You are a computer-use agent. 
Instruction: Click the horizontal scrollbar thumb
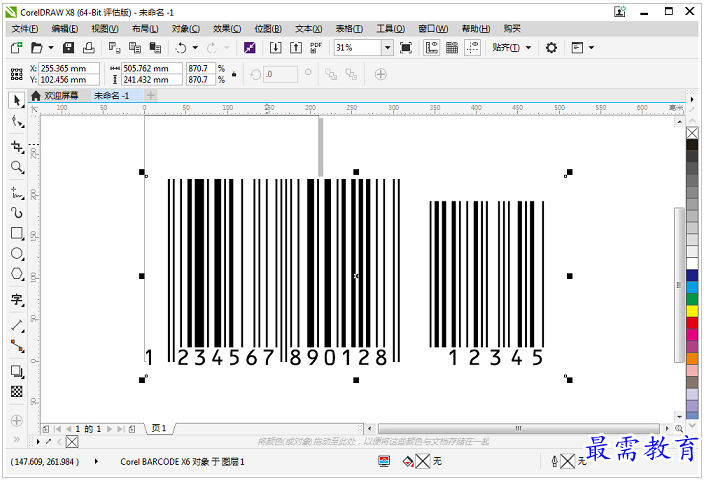(519, 428)
